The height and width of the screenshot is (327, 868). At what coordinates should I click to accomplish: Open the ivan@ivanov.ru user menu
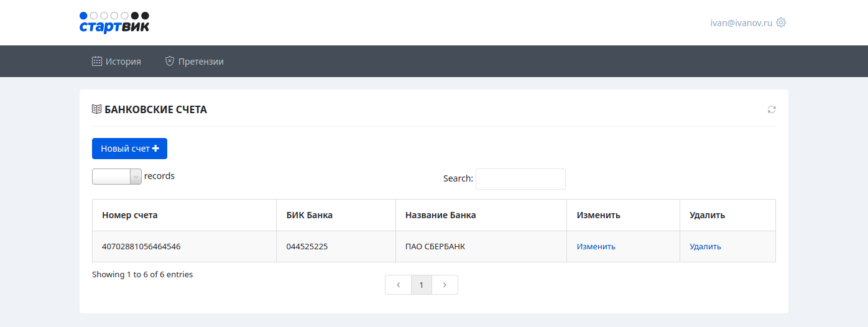741,22
